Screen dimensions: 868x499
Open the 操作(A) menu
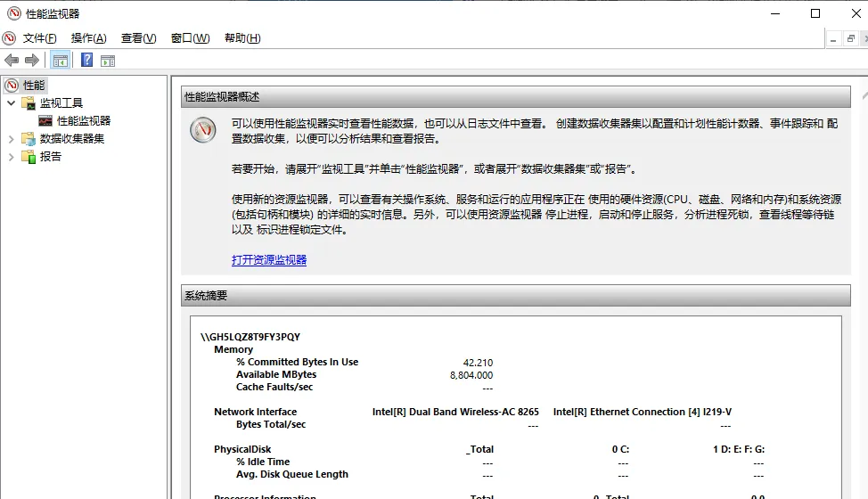(88, 38)
